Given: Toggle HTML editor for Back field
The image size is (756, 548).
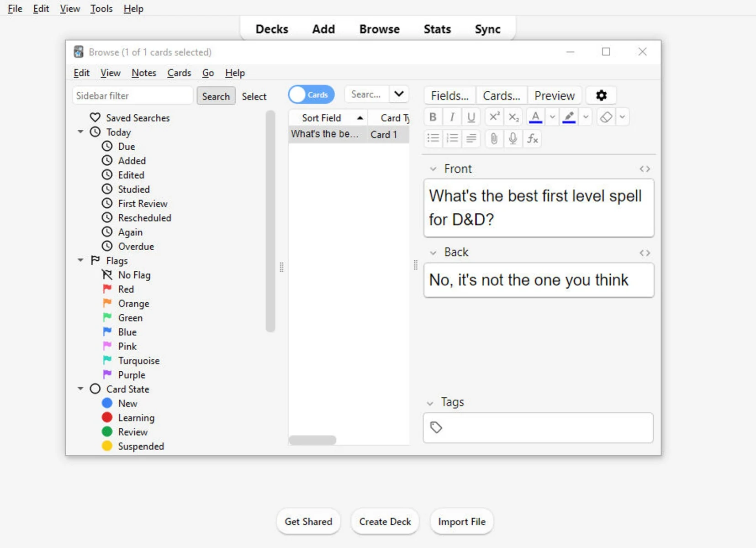Looking at the screenshot, I should (645, 253).
